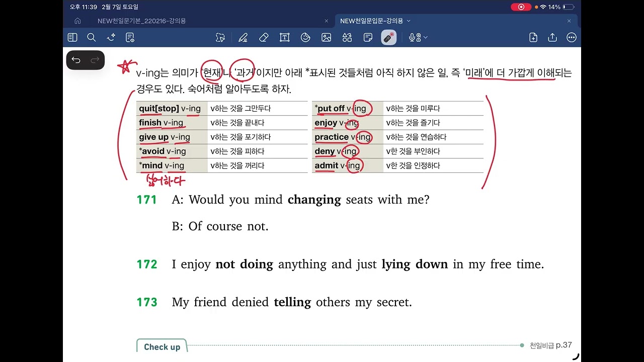This screenshot has width=644, height=362.
Task: Tap the *put off v-ing cell
Action: 348,109
